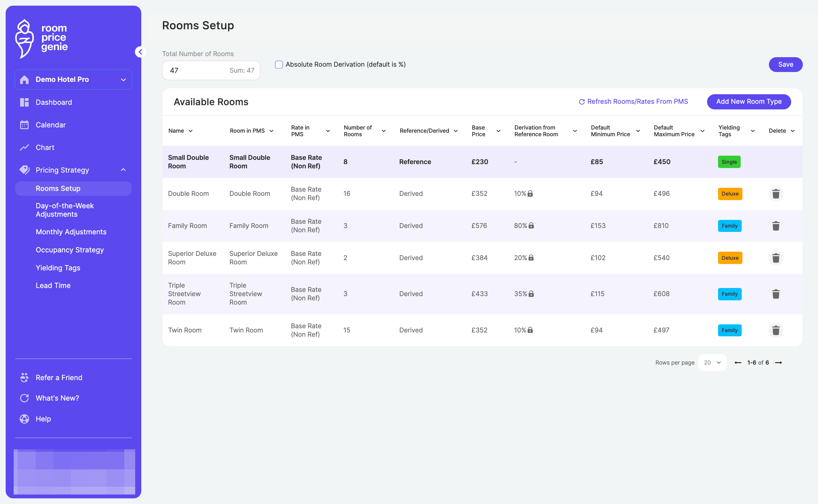Click the green Single yielding tag
The width and height of the screenshot is (818, 504).
pos(729,162)
